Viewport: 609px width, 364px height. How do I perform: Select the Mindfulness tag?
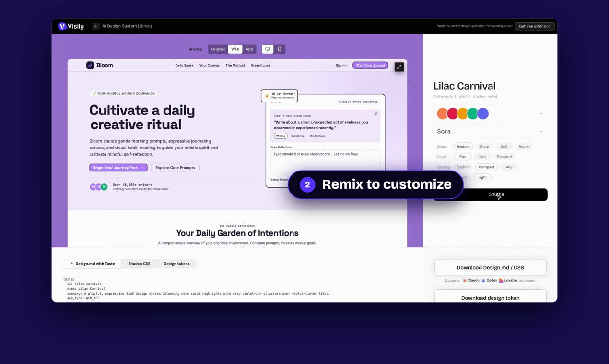tap(317, 136)
